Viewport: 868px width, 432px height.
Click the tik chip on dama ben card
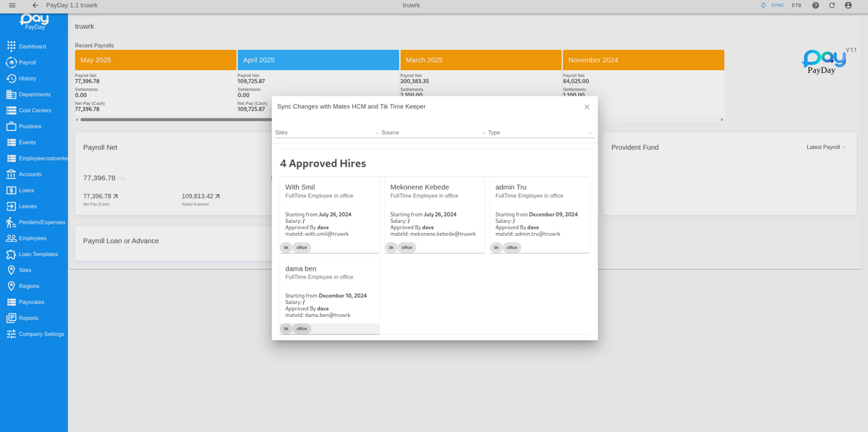click(x=286, y=329)
